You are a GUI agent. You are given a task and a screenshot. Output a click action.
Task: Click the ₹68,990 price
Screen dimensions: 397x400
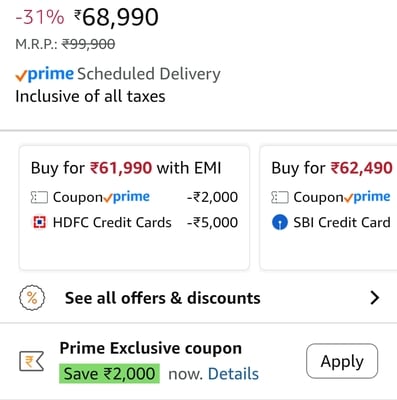[x=116, y=17]
